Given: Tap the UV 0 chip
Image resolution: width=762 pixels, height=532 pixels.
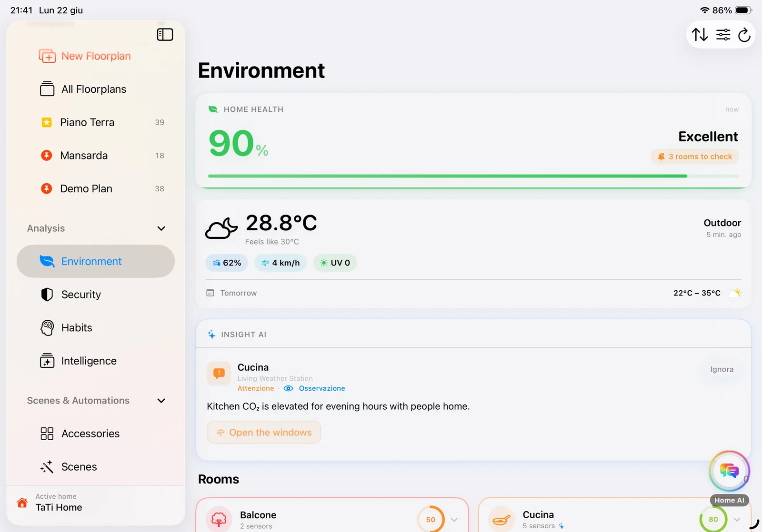Looking at the screenshot, I should tap(335, 263).
